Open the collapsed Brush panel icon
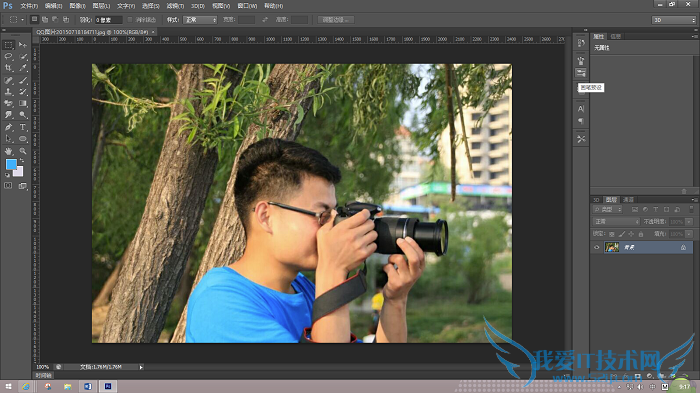The image size is (700, 393). (581, 60)
